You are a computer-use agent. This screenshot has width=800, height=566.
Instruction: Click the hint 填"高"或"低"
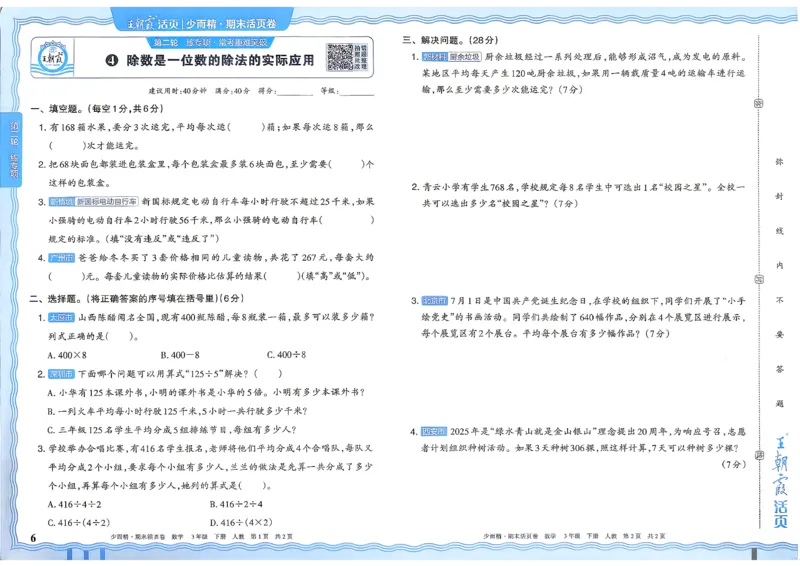point(336,276)
